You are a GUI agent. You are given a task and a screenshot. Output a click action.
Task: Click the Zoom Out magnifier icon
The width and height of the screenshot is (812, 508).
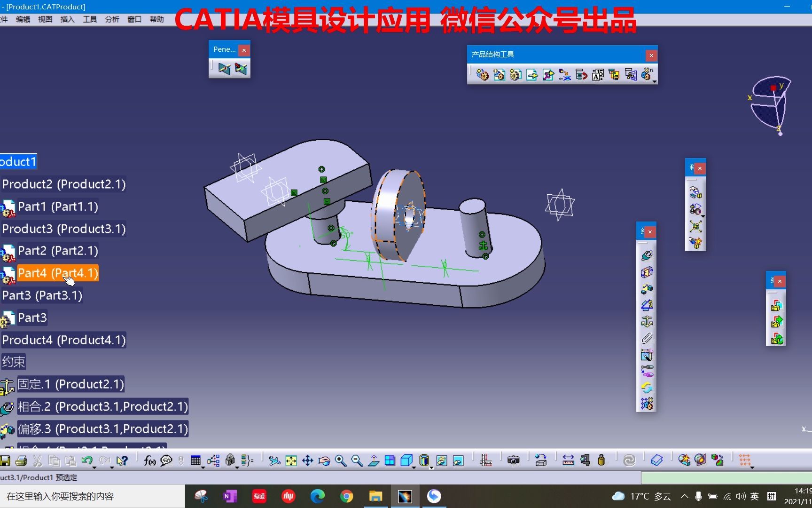357,460
